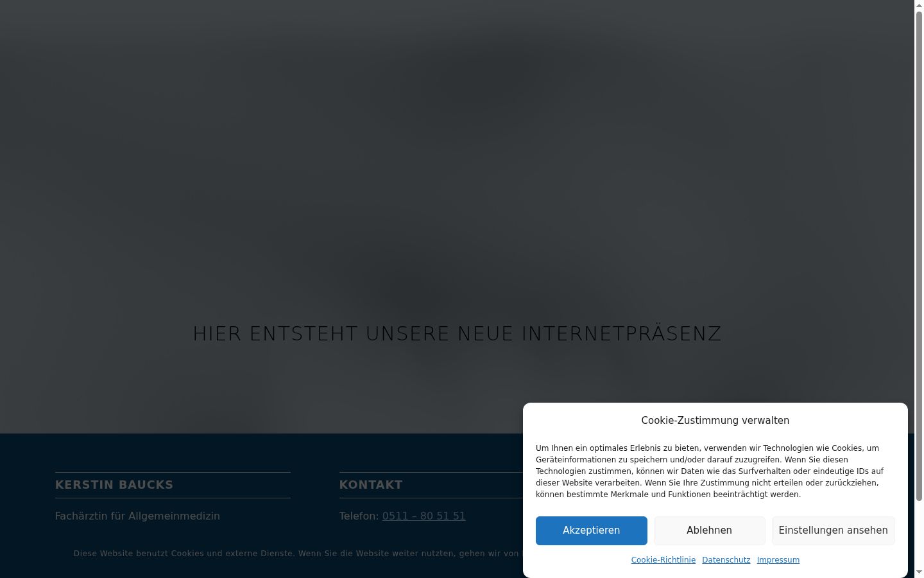Decline cookies via the Ablehnen button

coord(709,530)
